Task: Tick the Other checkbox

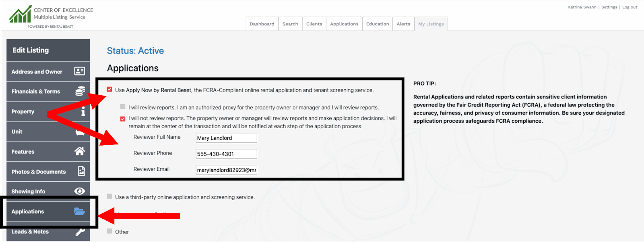Action: (109, 231)
